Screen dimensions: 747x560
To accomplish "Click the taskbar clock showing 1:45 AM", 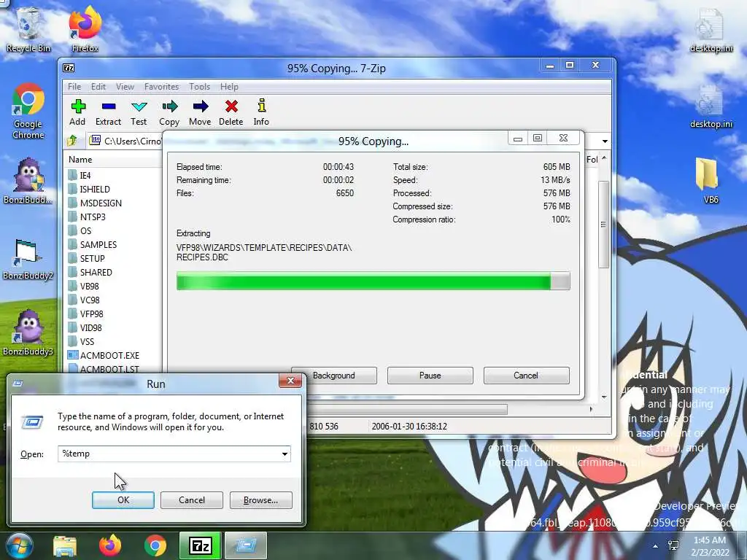I will [x=710, y=546].
